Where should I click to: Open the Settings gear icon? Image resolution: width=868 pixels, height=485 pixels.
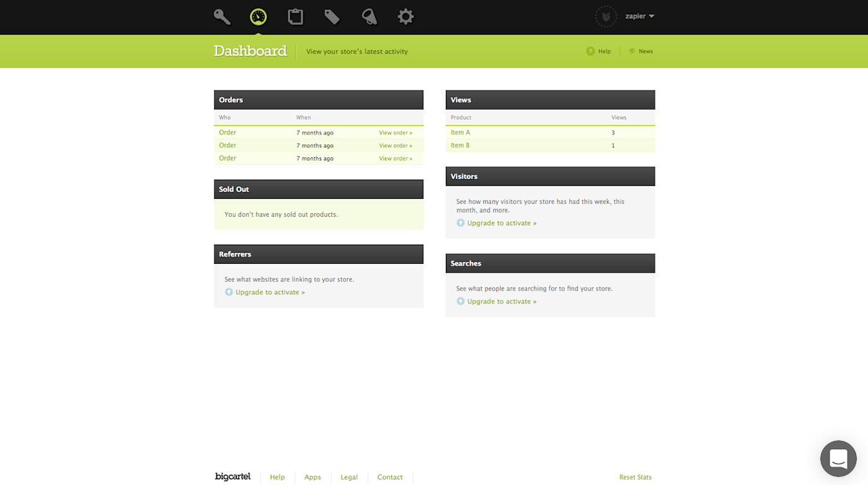point(405,17)
